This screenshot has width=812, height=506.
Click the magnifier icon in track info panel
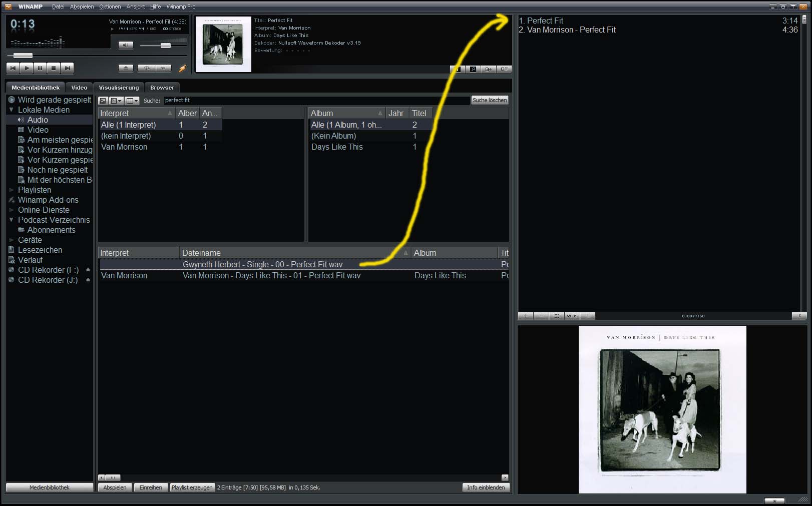coord(473,69)
